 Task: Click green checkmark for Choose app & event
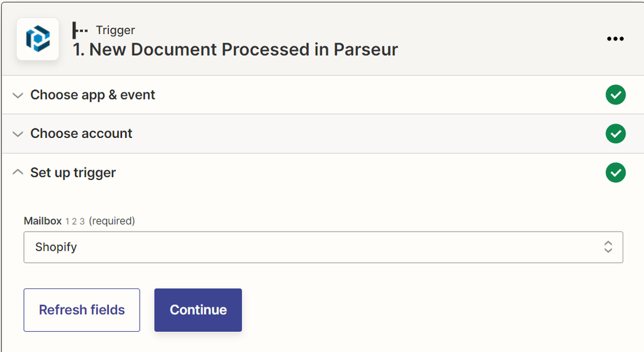[x=615, y=95]
